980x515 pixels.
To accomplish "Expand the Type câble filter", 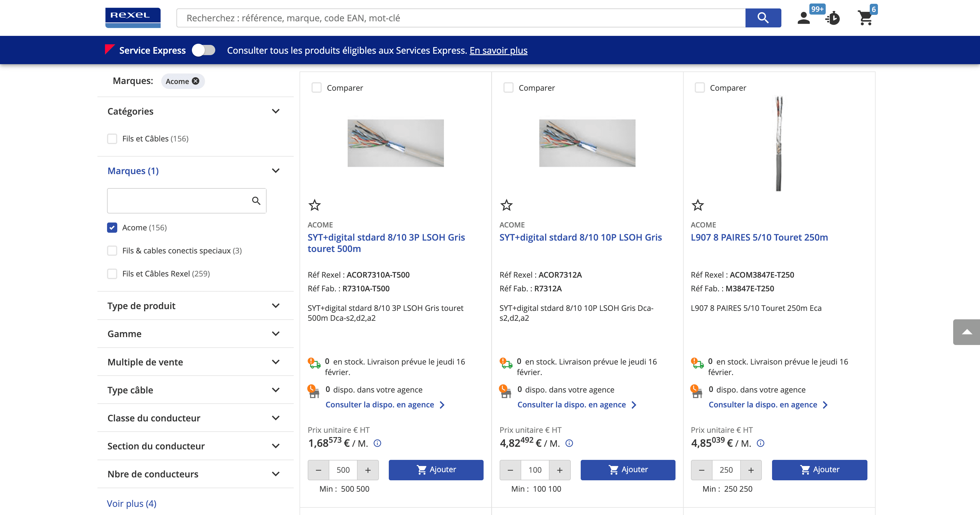I will pyautogui.click(x=276, y=390).
